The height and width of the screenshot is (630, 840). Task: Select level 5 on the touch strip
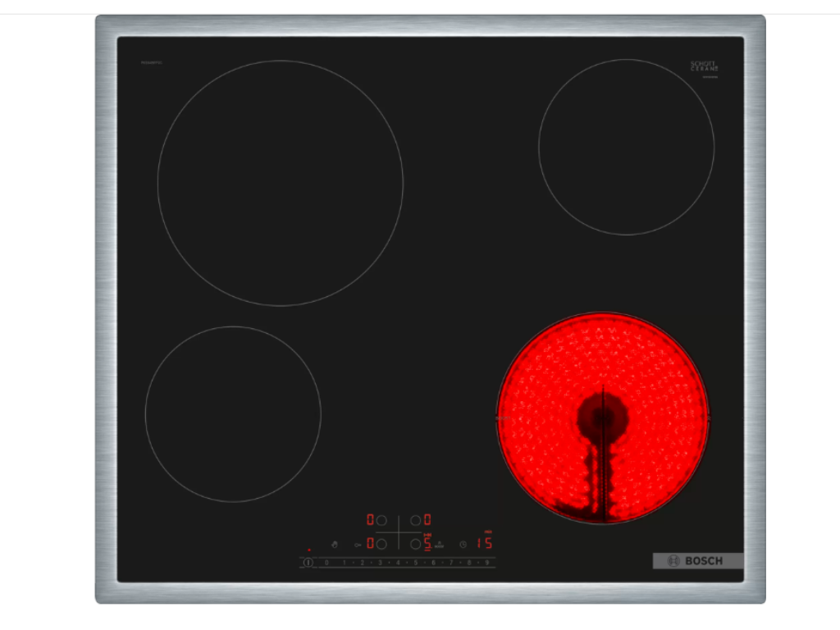(x=416, y=561)
